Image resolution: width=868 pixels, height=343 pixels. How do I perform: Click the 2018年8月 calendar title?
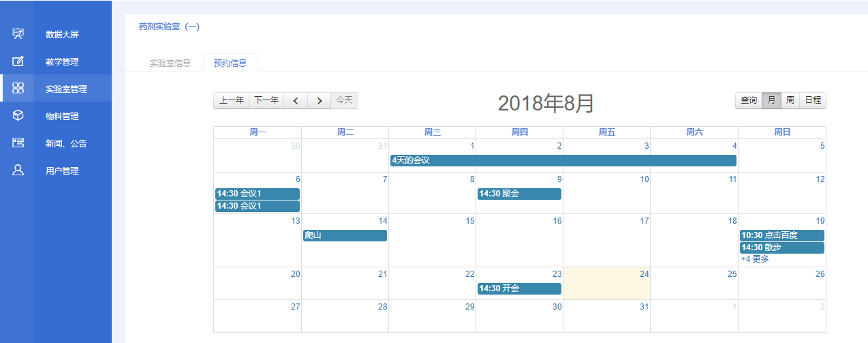[x=546, y=103]
